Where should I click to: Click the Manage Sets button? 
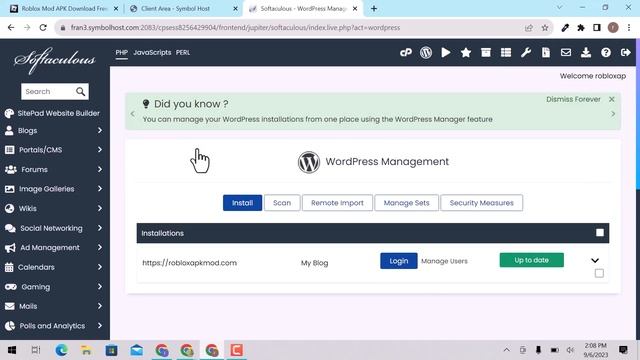pyautogui.click(x=407, y=203)
